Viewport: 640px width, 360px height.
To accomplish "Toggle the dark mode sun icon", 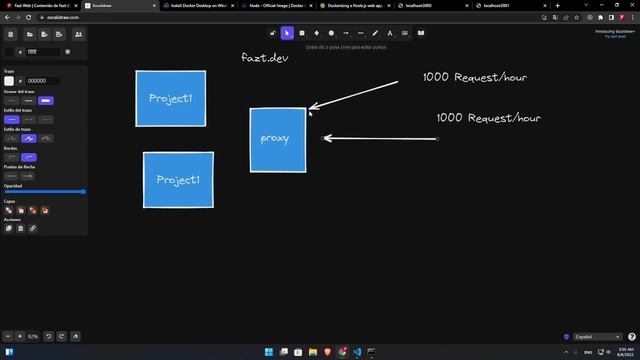I will [68, 52].
